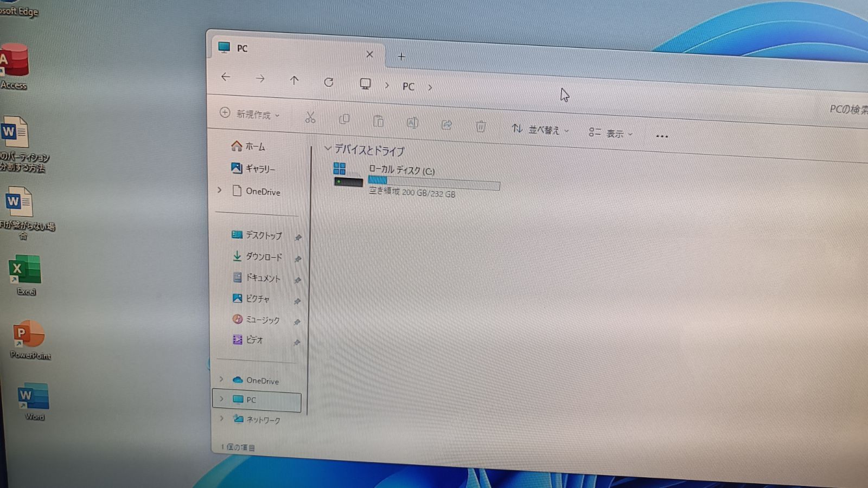Go forward with the right arrow button

260,79
